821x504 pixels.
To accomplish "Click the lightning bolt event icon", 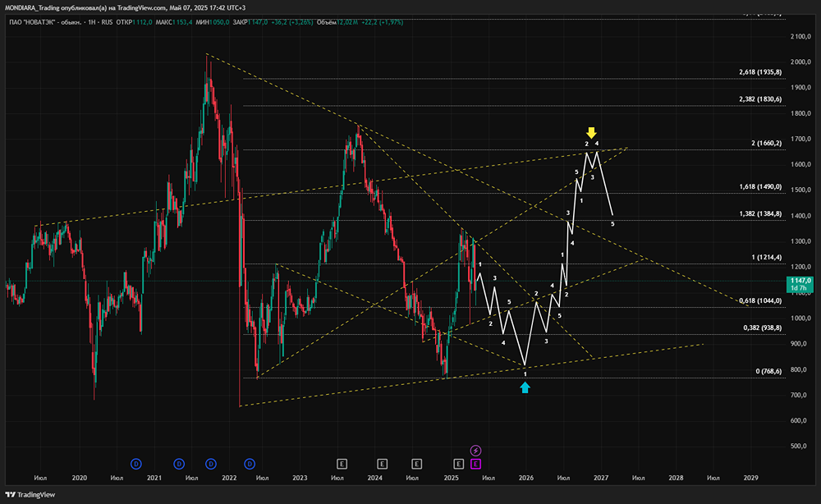I will tap(475, 451).
